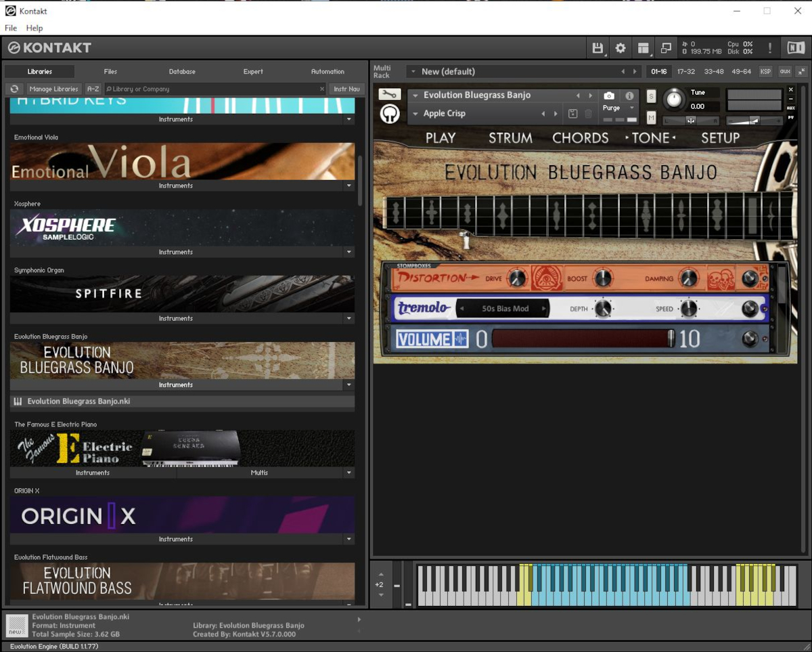812x652 pixels.
Task: Delete snapshot with trash icon
Action: pyautogui.click(x=588, y=114)
